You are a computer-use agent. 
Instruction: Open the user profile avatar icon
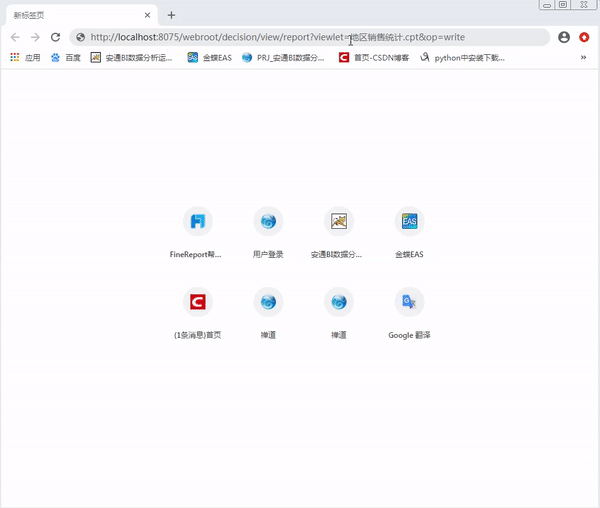pos(564,37)
